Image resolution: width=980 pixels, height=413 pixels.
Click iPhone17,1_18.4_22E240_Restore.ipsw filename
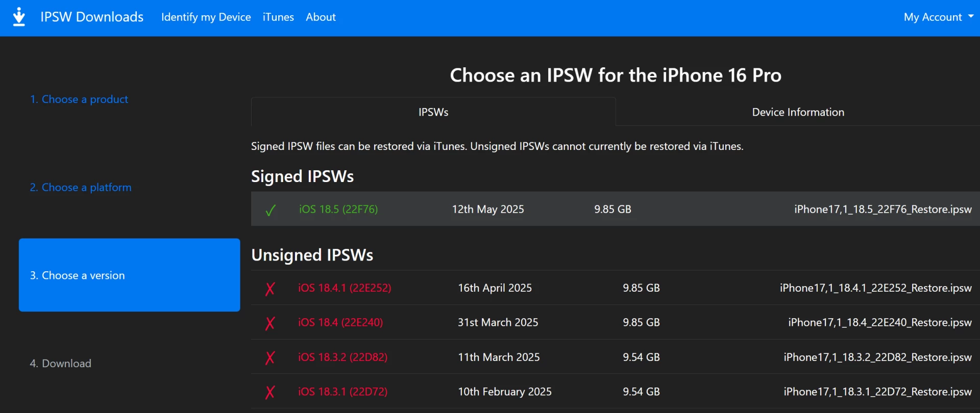coord(879,322)
